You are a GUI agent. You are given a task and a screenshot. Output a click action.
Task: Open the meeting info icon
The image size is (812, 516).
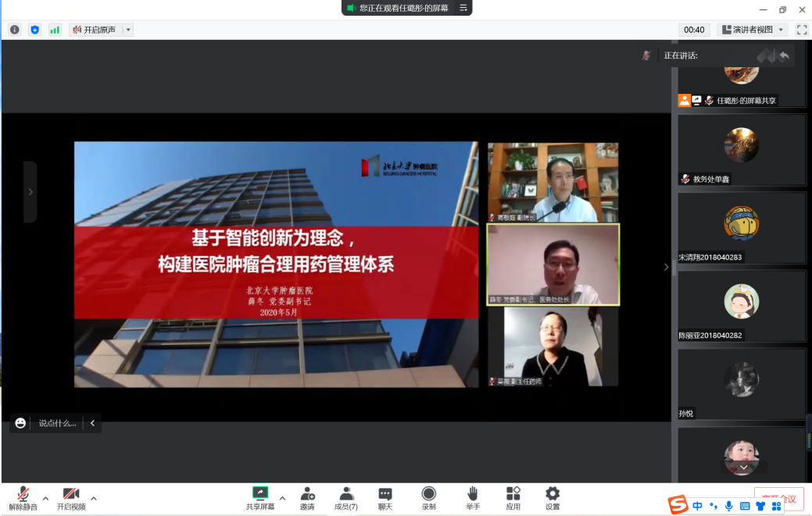pyautogui.click(x=14, y=30)
